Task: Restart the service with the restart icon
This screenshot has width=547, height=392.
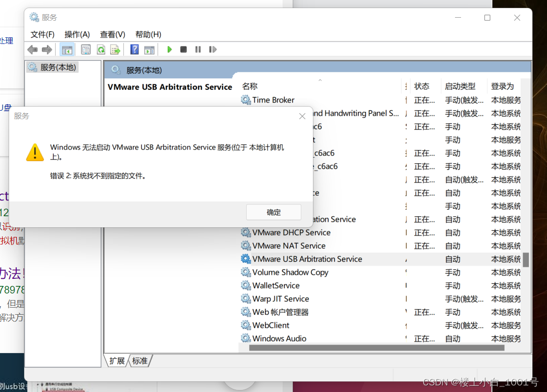Action: [x=212, y=50]
